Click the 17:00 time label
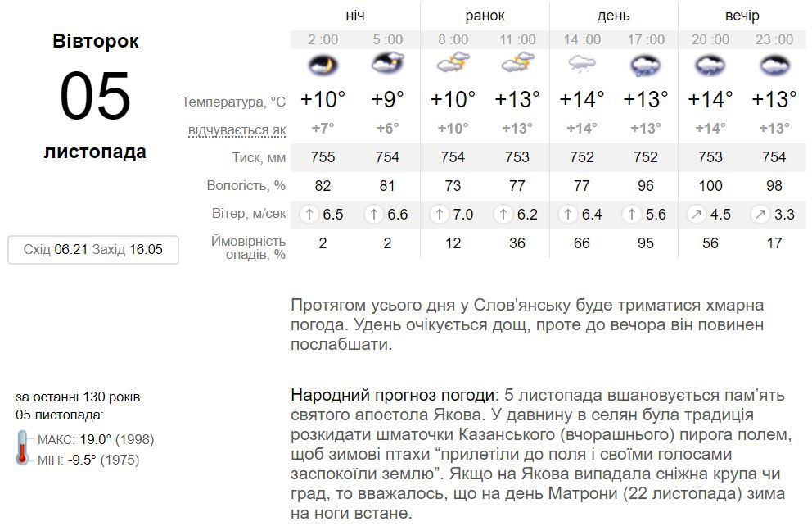Image resolution: width=812 pixels, height=526 pixels. tap(646, 39)
